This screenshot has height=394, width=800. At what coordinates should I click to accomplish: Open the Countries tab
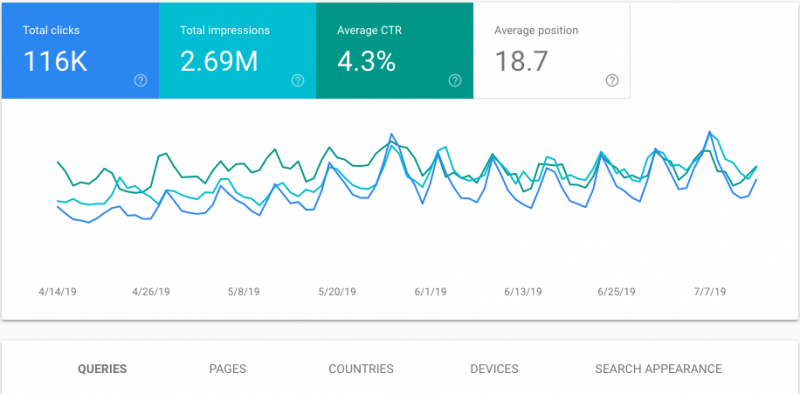tap(361, 369)
